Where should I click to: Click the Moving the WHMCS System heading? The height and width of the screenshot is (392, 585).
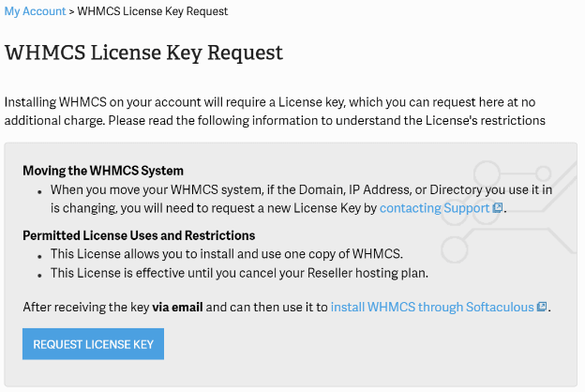pos(103,171)
